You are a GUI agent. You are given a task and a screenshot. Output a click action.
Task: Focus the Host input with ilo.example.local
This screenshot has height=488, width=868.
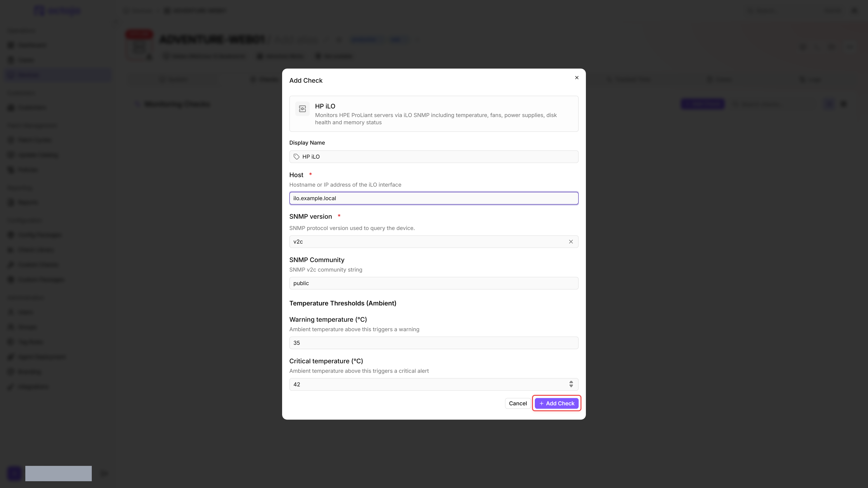tap(434, 198)
